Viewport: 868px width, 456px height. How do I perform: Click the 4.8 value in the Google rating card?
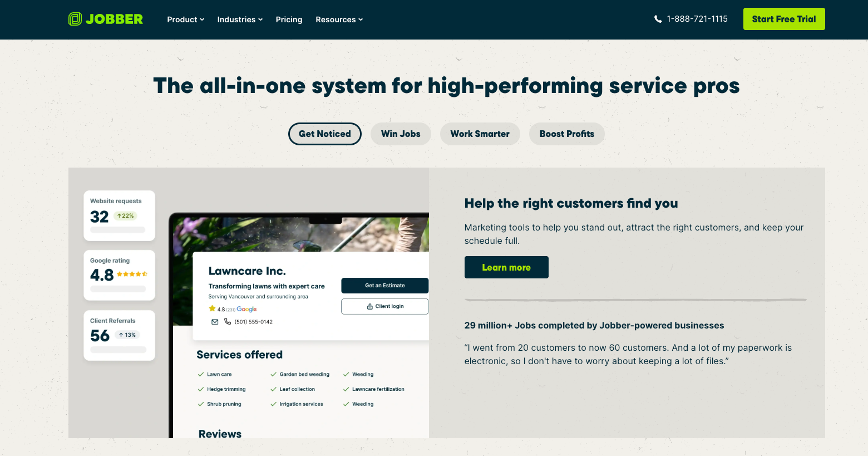pyautogui.click(x=102, y=275)
